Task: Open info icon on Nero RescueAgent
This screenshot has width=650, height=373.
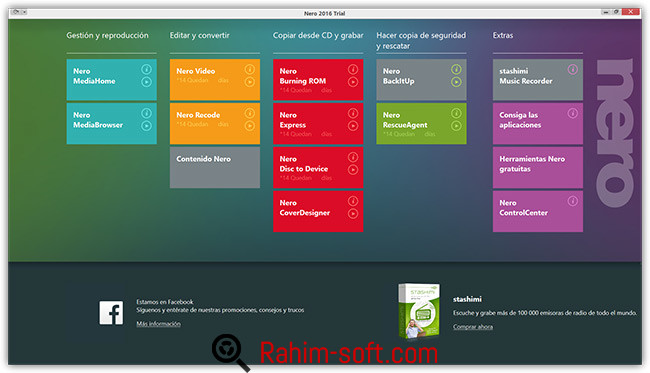Action: tap(456, 113)
